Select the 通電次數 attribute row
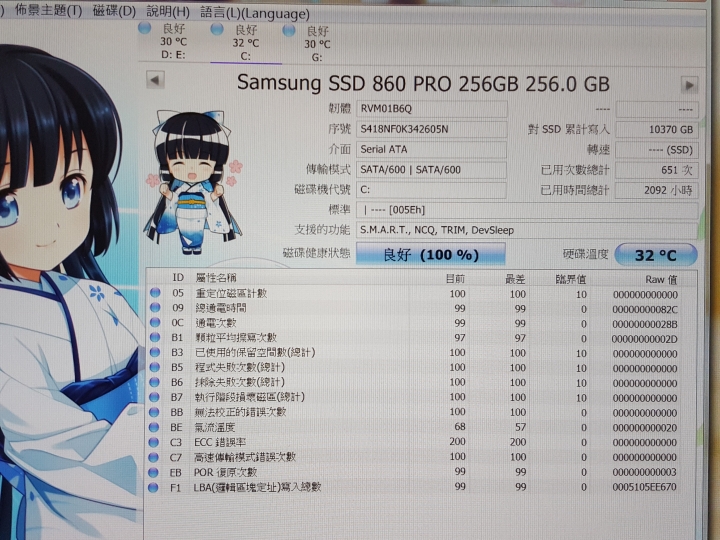Screen dimensions: 720x540 coord(415,323)
